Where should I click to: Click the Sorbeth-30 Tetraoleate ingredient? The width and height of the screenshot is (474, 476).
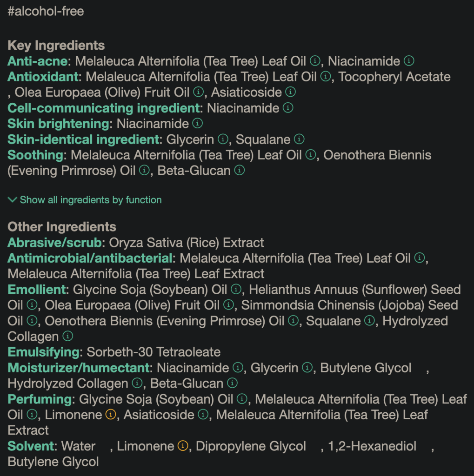154,352
